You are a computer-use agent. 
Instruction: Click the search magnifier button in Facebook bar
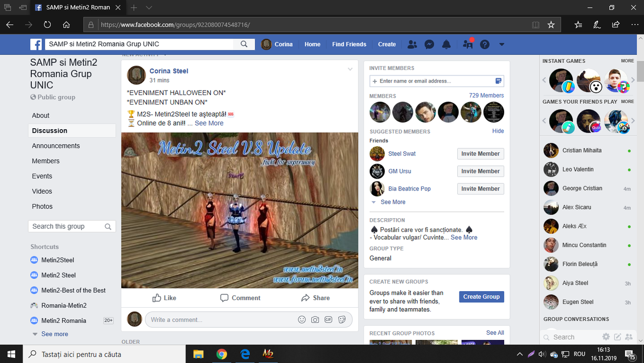pos(244,44)
